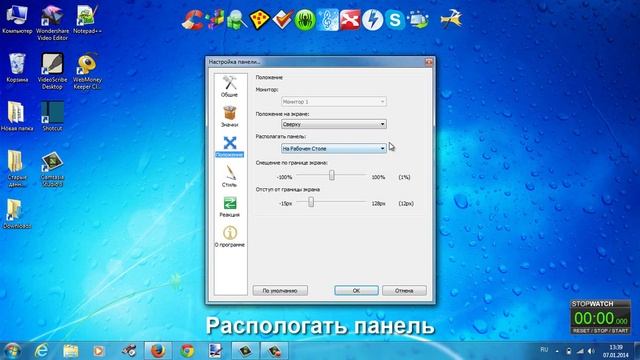Open the Windows Start menu
The height and width of the screenshot is (360, 640).
coord(12,351)
